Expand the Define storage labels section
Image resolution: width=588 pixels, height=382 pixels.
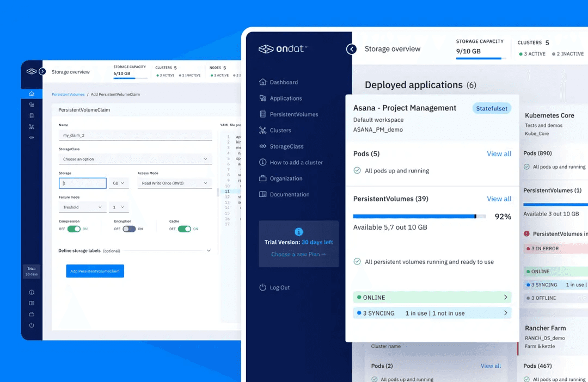(x=209, y=251)
